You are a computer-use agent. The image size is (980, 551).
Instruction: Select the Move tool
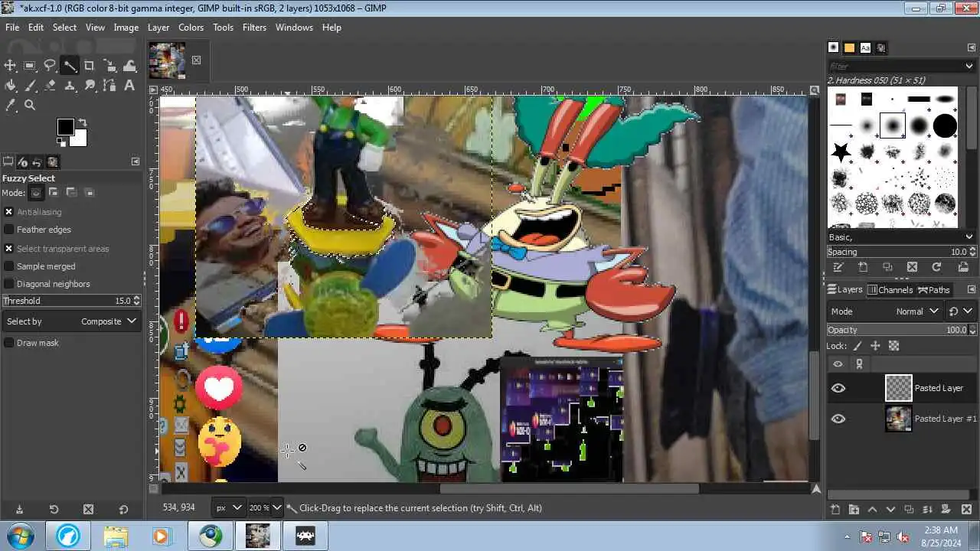tap(11, 66)
